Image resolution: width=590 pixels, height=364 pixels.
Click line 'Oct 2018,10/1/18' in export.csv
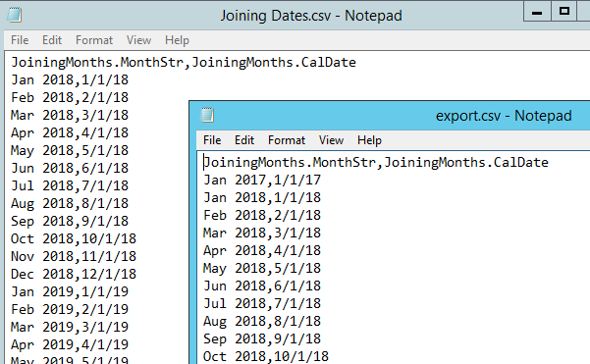point(266,357)
